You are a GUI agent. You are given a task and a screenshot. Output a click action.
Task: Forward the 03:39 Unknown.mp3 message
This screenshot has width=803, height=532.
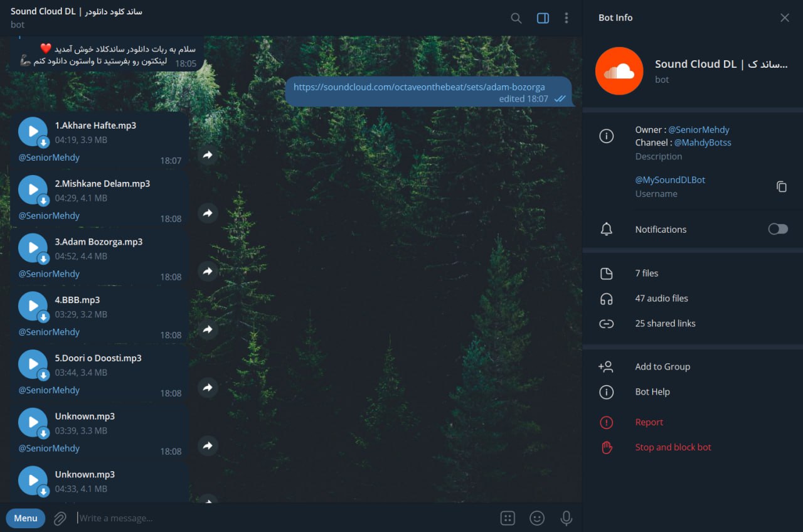(208, 445)
